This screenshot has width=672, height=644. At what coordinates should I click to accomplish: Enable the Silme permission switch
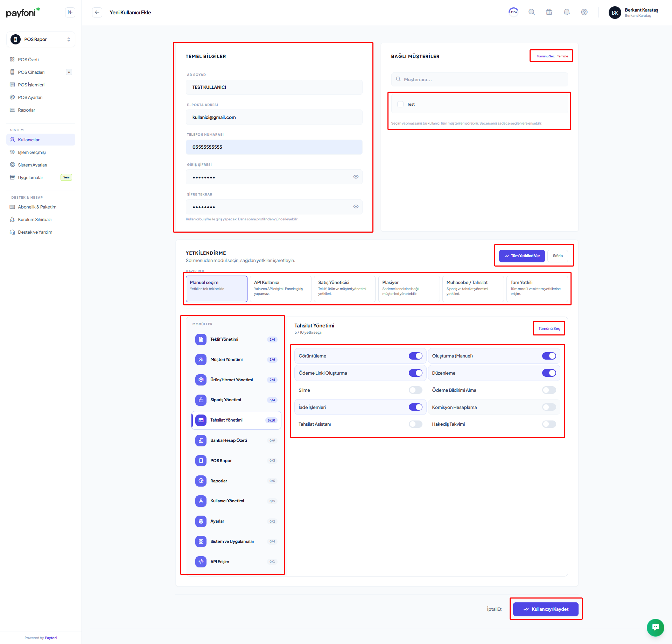pos(415,390)
